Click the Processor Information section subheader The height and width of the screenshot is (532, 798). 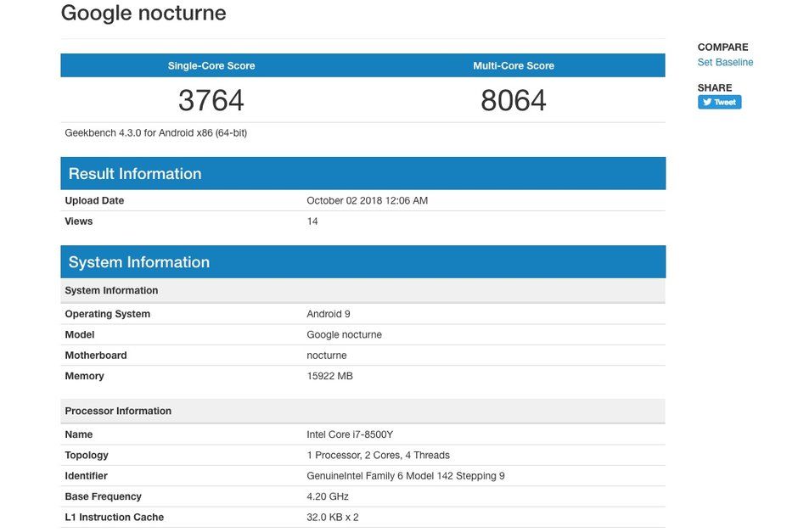point(118,412)
